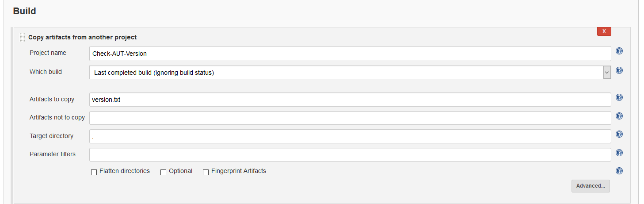This screenshot has width=644, height=204.
Task: Open help icon beside checkbox options row
Action: point(619,171)
